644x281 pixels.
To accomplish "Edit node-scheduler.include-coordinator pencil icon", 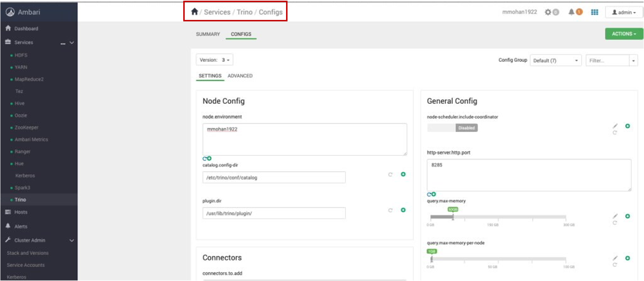I will tap(615, 126).
